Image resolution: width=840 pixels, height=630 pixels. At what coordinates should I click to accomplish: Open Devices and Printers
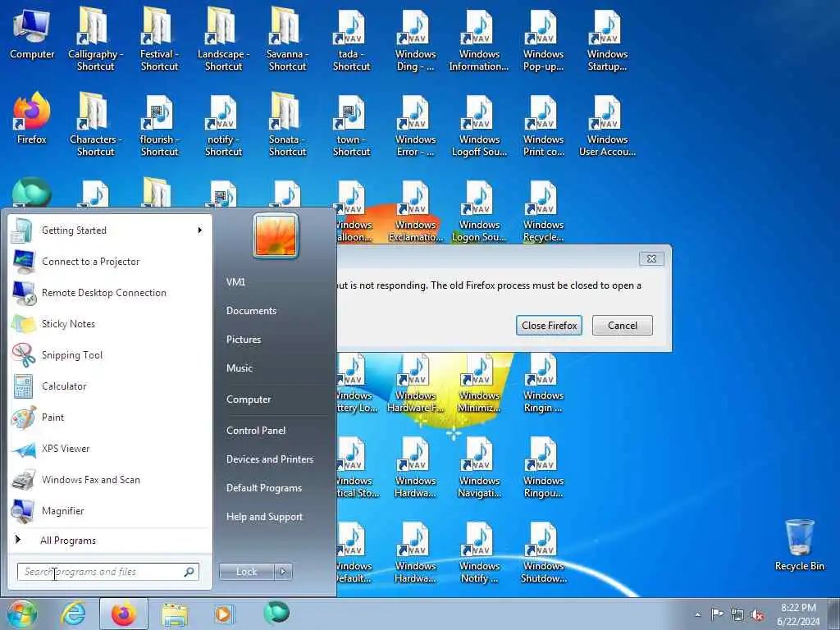pos(269,459)
